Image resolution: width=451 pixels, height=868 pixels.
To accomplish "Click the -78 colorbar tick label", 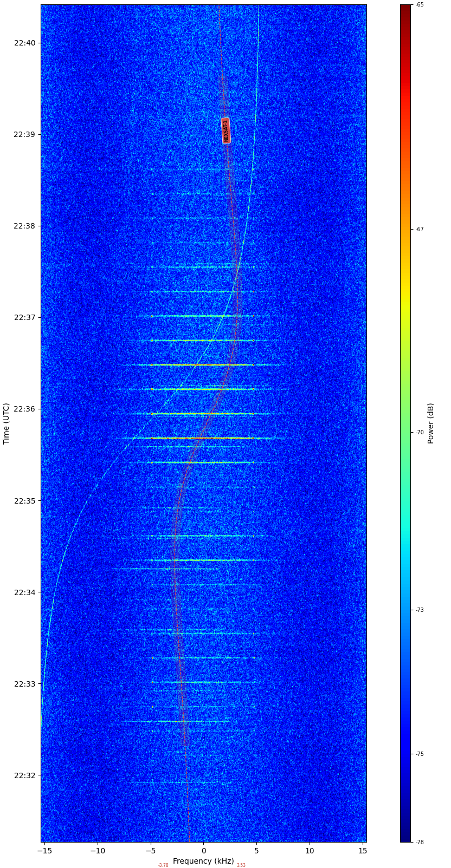I will (420, 842).
